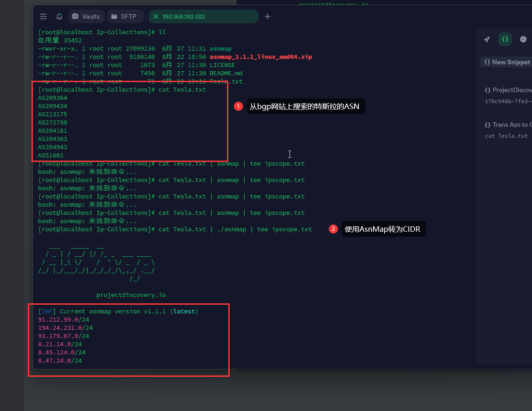Click the AS51602 line
This screenshot has height=411, width=532.
[51, 155]
